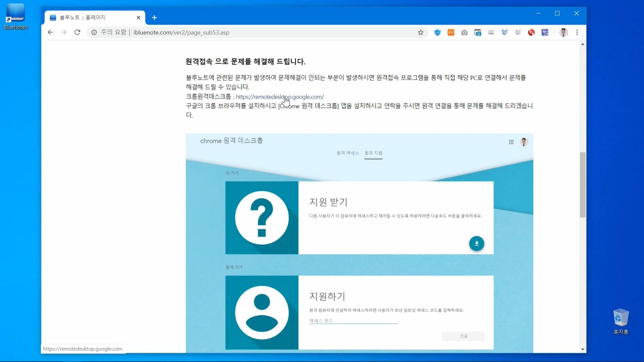Click the 연결 button
This screenshot has height=362, width=644.
463,336
